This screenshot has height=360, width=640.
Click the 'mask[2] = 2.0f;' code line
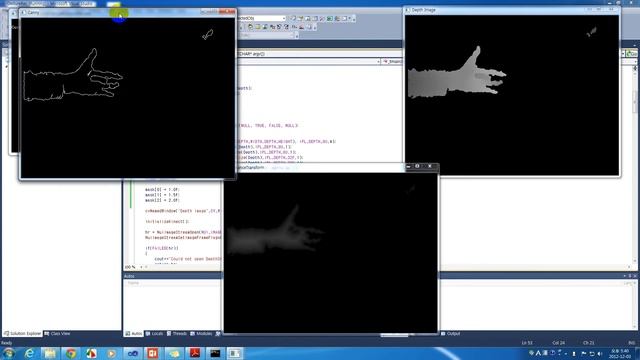pos(162,200)
